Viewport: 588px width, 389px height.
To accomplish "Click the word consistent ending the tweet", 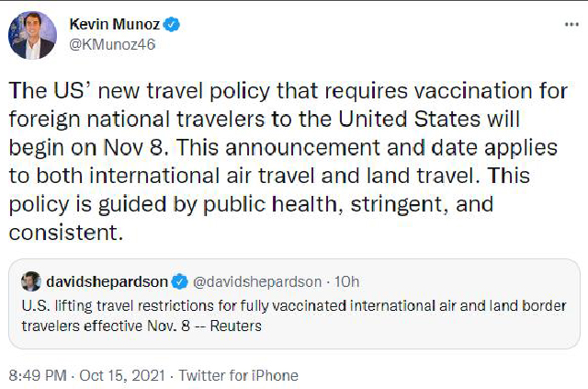I will (x=66, y=233).
